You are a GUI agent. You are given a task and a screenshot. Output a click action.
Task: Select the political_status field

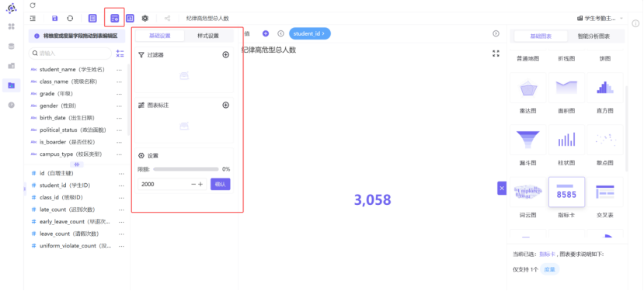tap(73, 130)
